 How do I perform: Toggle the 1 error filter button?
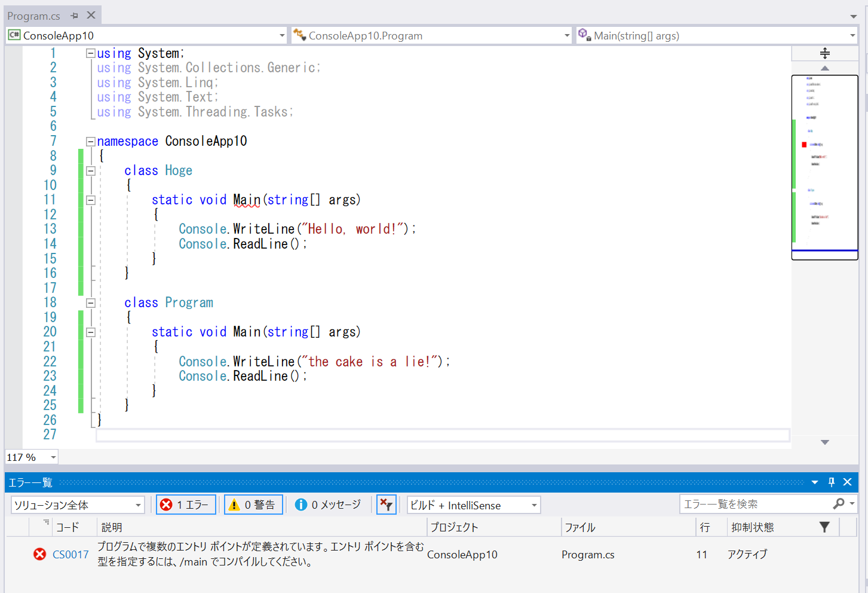pos(186,505)
